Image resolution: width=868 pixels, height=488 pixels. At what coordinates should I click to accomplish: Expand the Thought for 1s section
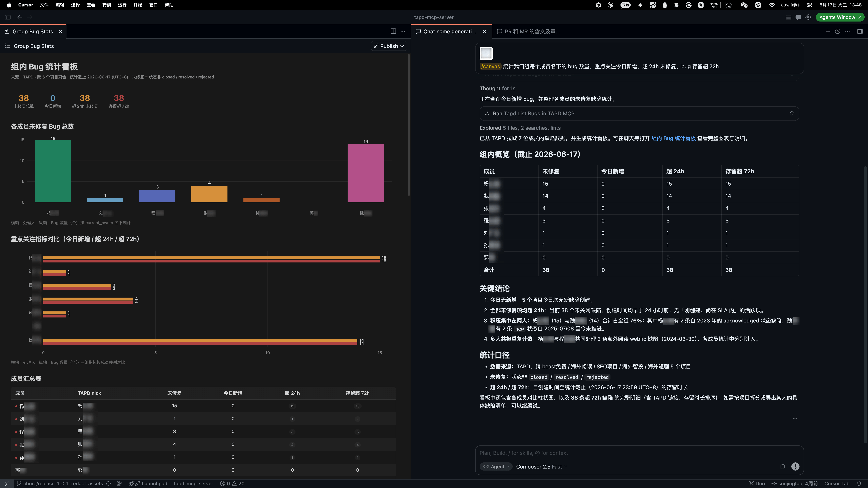[x=497, y=89]
